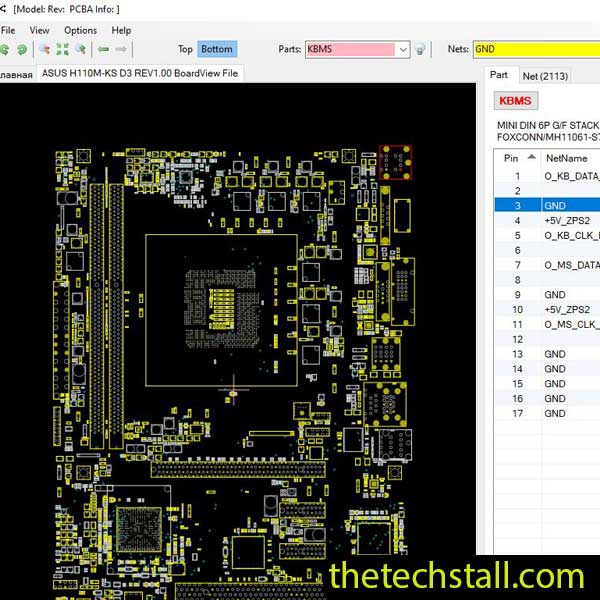600x600 pixels.
Task: Click the green right arrow icon
Action: (x=121, y=49)
